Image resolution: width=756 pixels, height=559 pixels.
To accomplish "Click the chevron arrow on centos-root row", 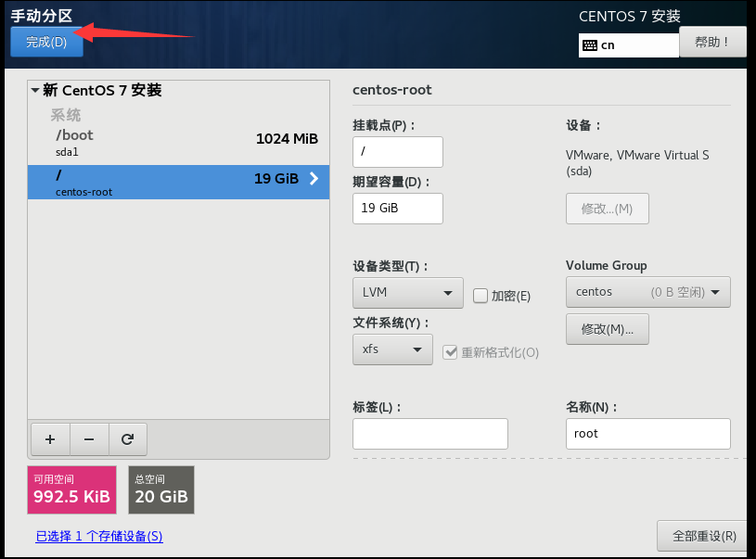I will [314, 179].
